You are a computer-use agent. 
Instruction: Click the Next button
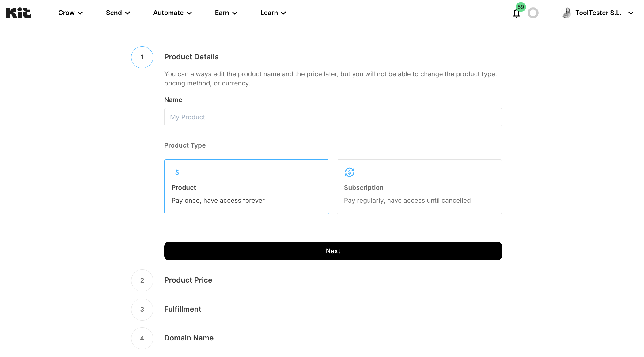click(333, 251)
